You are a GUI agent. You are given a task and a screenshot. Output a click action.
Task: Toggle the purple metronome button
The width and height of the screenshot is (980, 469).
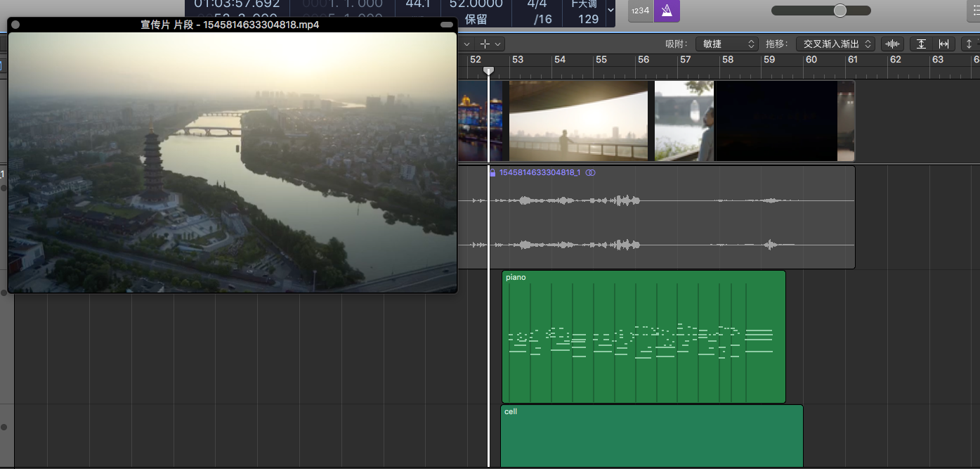pyautogui.click(x=667, y=11)
